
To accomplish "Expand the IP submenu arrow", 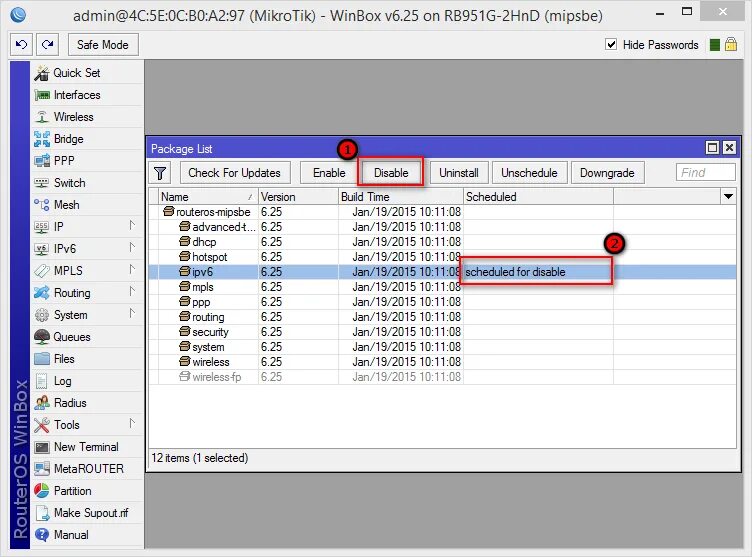I will pos(131,226).
